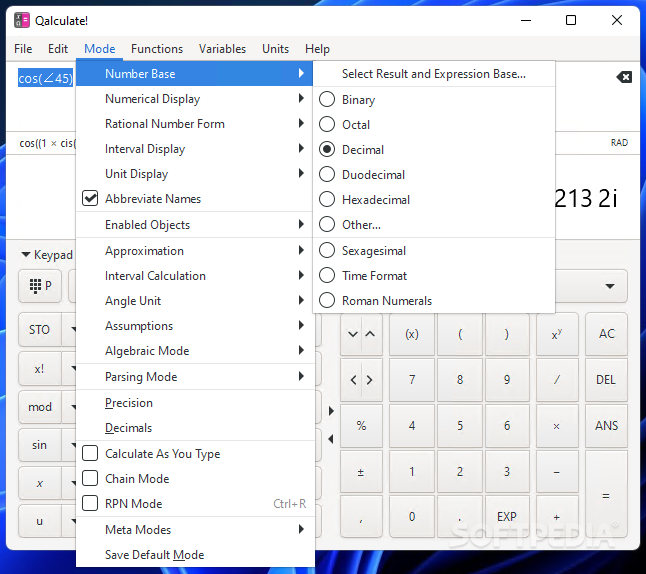This screenshot has width=646, height=574.
Task: Click the EXP button
Action: pos(507,517)
